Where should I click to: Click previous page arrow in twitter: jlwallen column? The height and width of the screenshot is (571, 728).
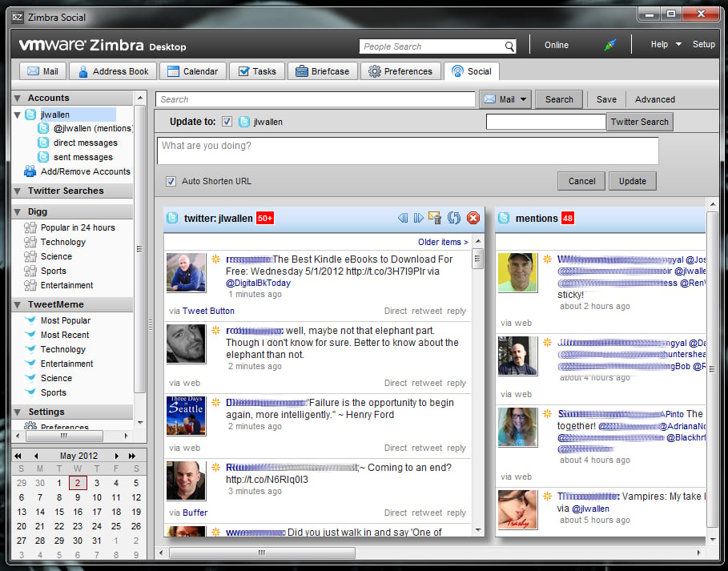click(403, 218)
